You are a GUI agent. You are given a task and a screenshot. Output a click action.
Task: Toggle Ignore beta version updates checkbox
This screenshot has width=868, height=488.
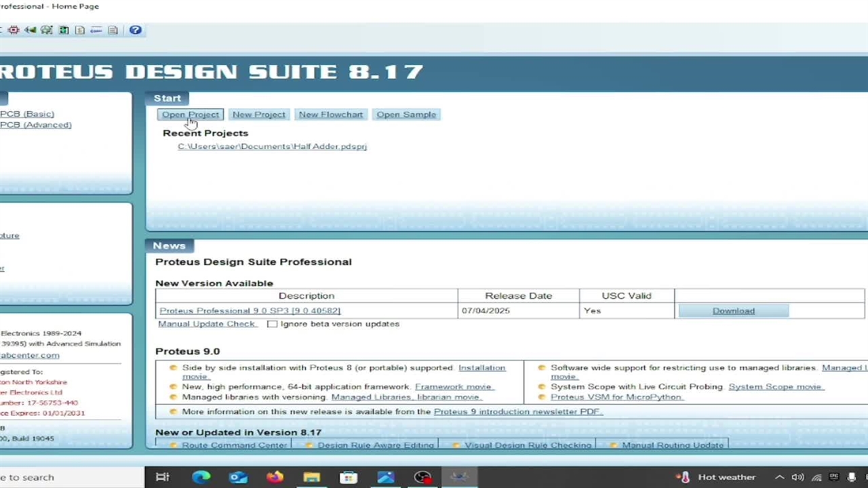coord(272,324)
